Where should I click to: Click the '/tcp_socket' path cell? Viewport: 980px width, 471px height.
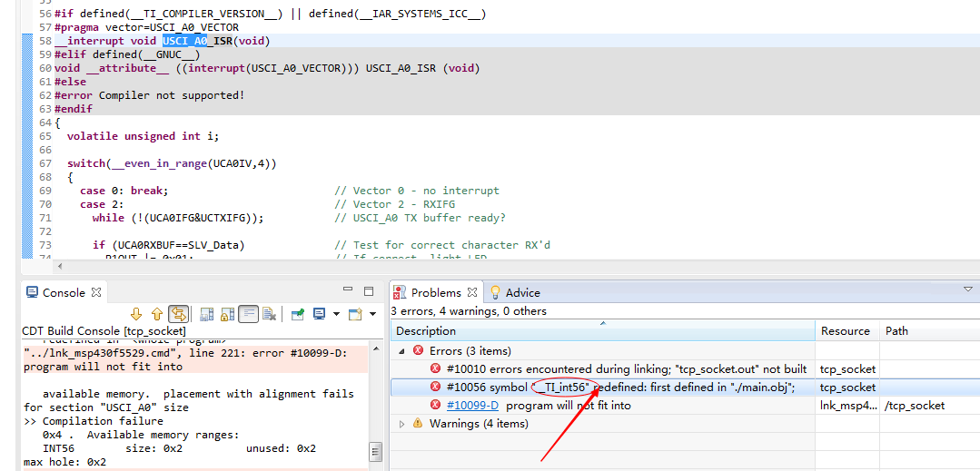[915, 406]
